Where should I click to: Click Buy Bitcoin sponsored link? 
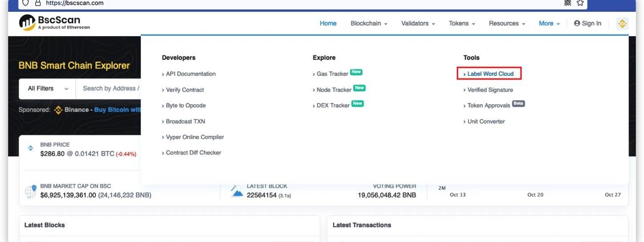118,110
